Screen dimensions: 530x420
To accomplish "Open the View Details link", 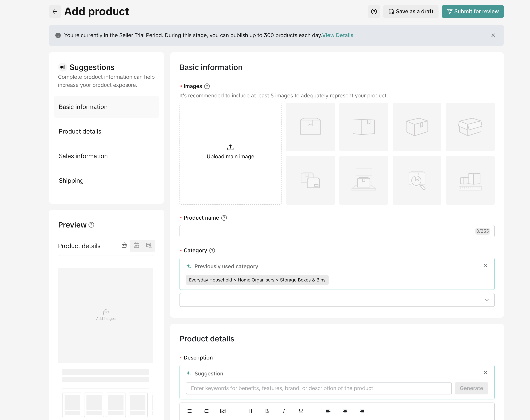I will point(337,35).
